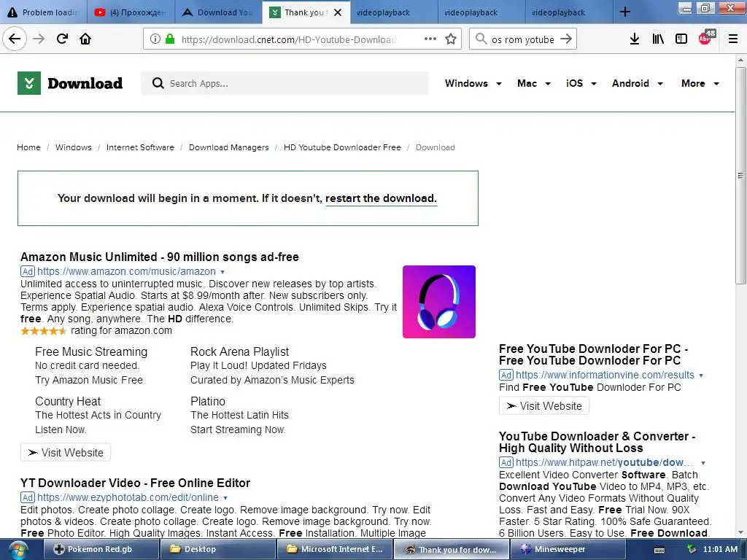Switch to the Download You tab
The height and width of the screenshot is (560, 747).
[218, 12]
